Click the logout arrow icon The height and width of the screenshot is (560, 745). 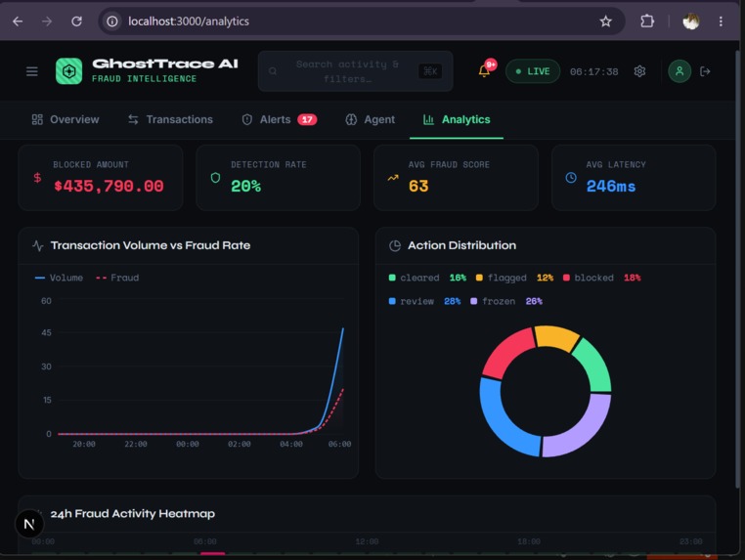tap(705, 71)
